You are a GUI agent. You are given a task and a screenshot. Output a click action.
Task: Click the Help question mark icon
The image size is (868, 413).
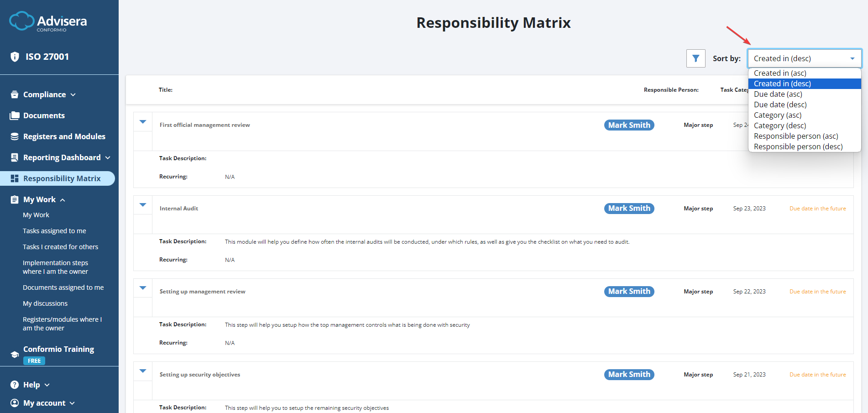[14, 384]
